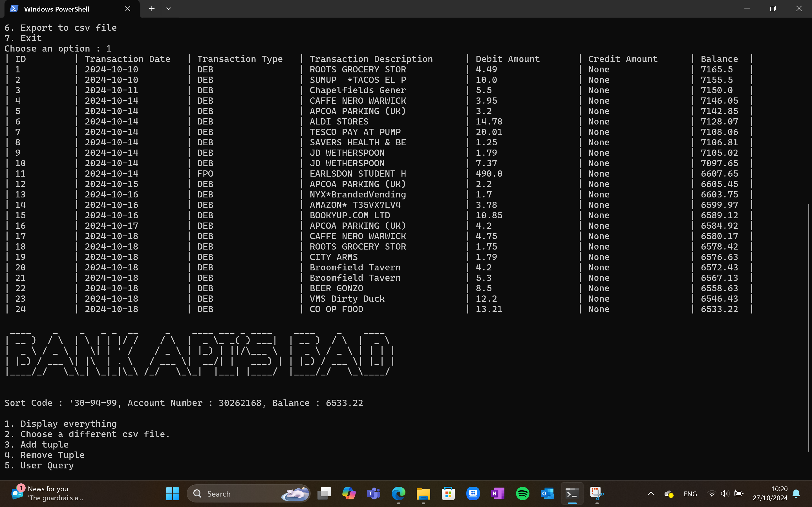This screenshot has height=507, width=812.
Task: Open a new PowerShell tab
Action: click(x=152, y=9)
